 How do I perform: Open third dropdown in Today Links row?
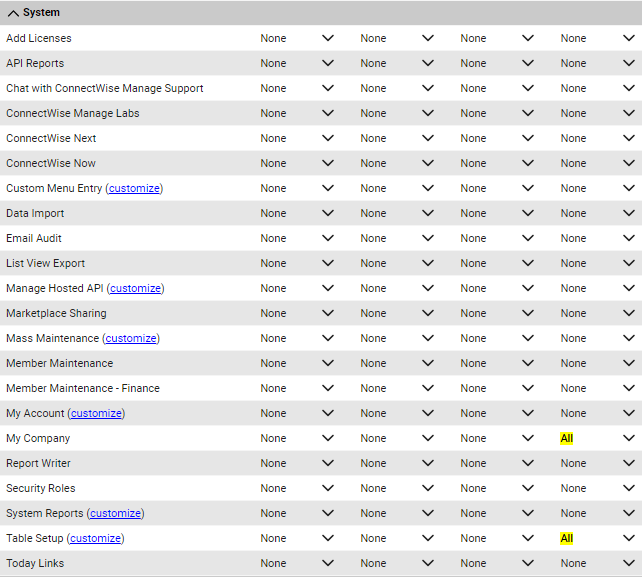[497, 563]
